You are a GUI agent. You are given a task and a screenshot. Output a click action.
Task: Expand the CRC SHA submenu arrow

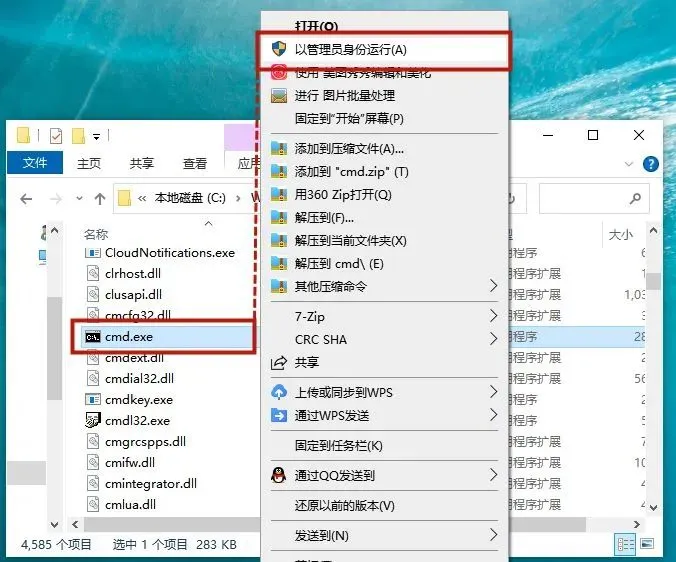494,339
